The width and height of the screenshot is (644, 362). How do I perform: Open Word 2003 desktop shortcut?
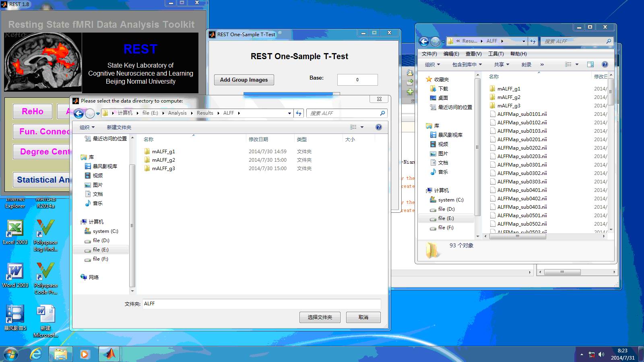tap(15, 276)
